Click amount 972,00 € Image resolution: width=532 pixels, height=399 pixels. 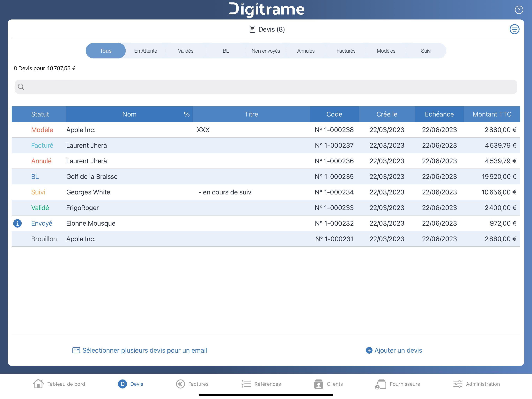[503, 223]
